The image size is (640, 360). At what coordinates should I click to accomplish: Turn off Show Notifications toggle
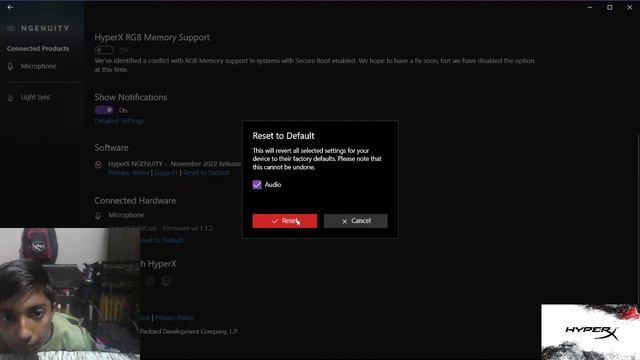pyautogui.click(x=104, y=110)
